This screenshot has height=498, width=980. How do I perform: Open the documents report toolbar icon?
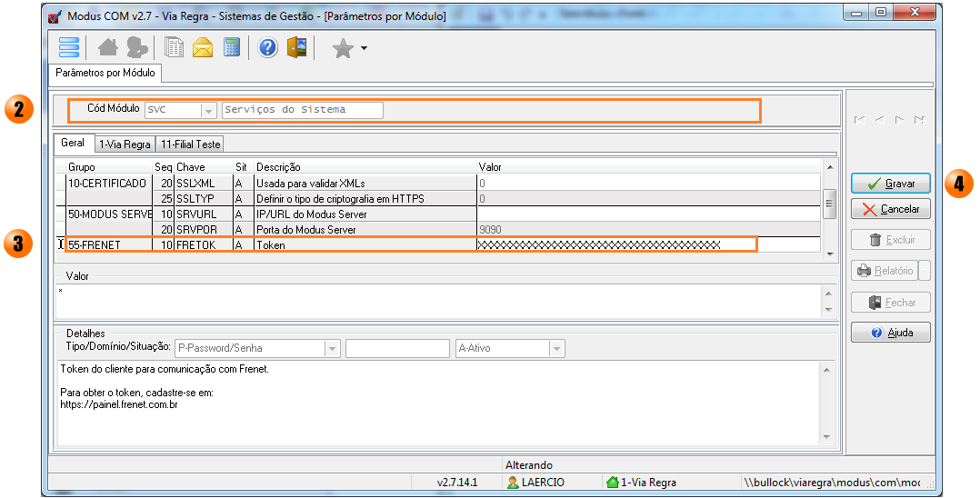[x=175, y=47]
